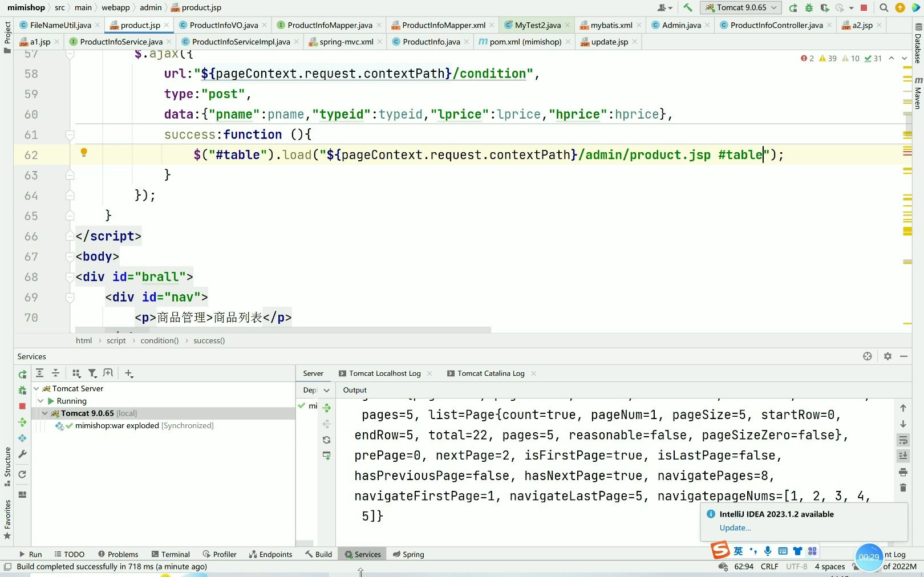Rerun Tomcat from the top toolbar
924x577 pixels.
tap(793, 7)
